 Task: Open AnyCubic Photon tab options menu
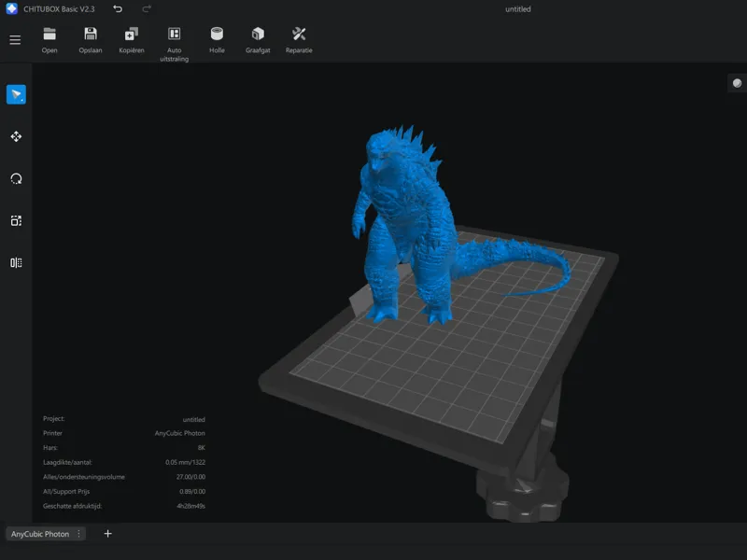coord(79,534)
